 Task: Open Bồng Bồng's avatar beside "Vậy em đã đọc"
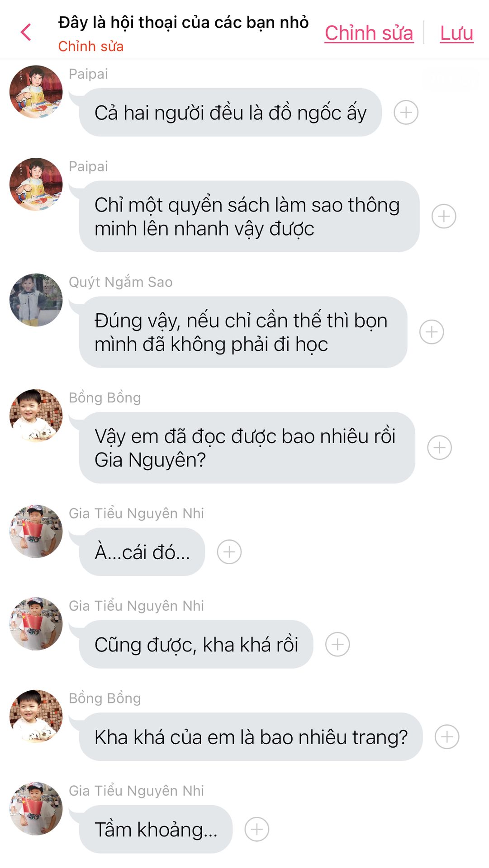coord(36,415)
